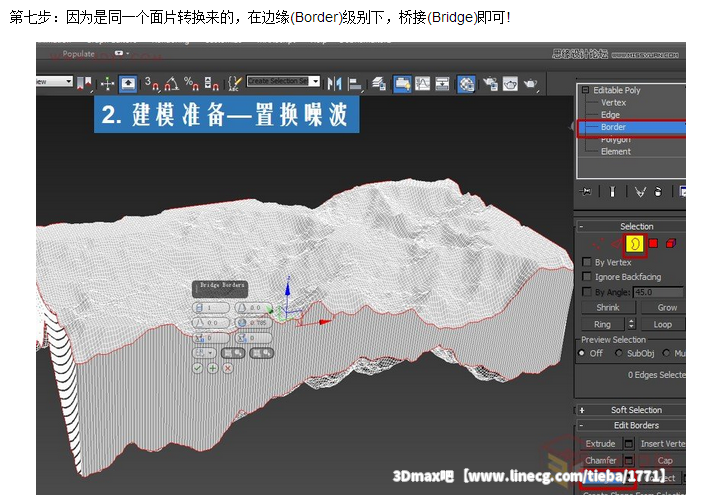Enable the Angle Snap toggle
Image resolution: width=705 pixels, height=495 pixels.
click(172, 84)
